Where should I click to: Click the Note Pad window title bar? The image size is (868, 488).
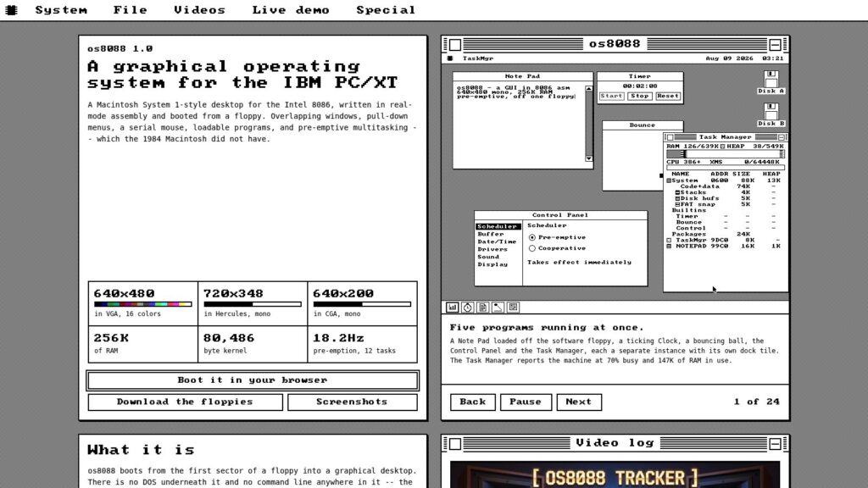click(x=522, y=76)
